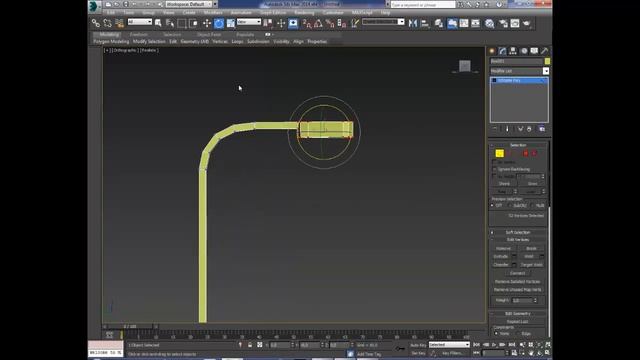Click the Mirror tool icon
The height and width of the screenshot is (360, 640).
413,23
